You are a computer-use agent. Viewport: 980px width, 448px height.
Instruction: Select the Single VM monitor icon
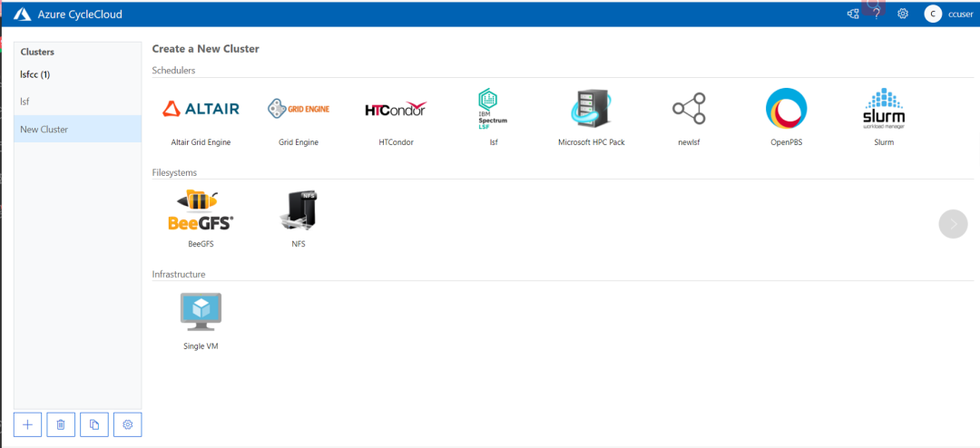pos(201,312)
